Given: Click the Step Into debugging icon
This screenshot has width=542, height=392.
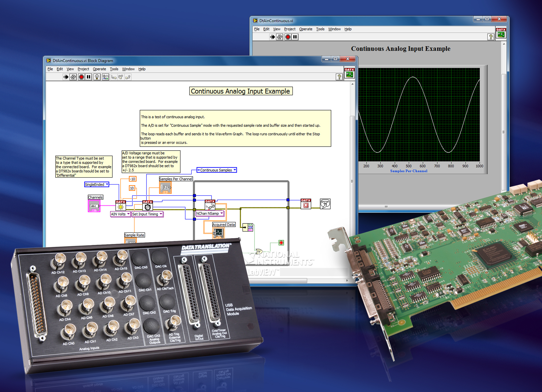Looking at the screenshot, I should click(113, 77).
